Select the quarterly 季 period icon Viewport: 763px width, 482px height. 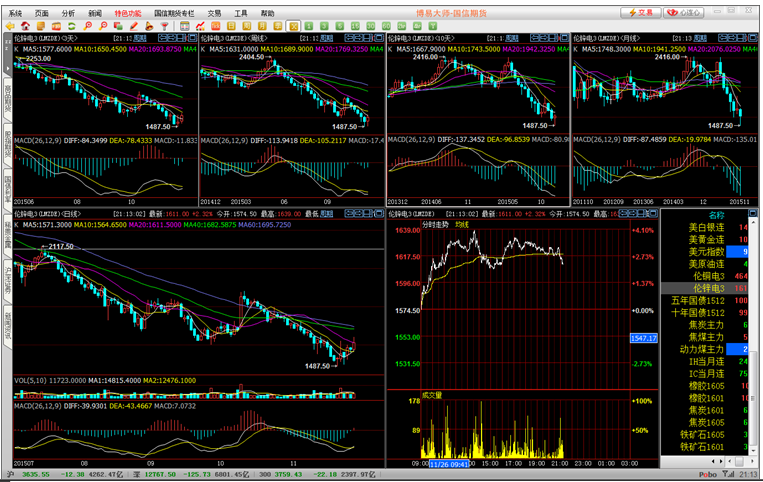(278, 26)
